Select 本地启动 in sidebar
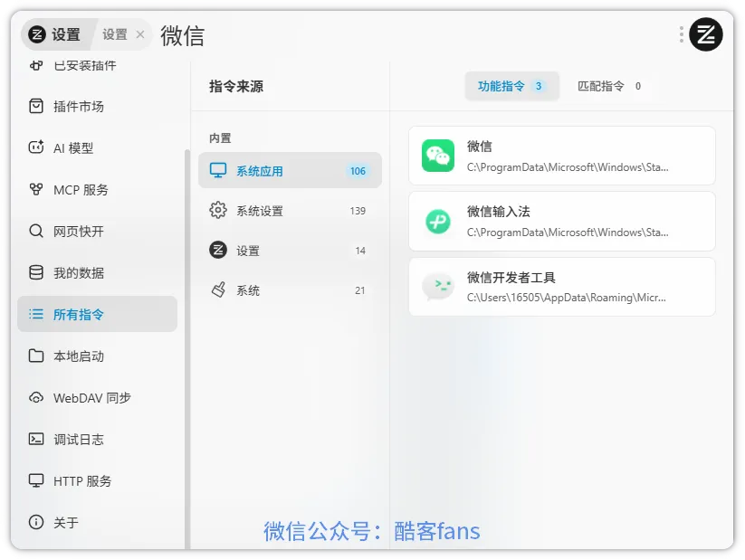This screenshot has height=560, width=745. click(98, 356)
